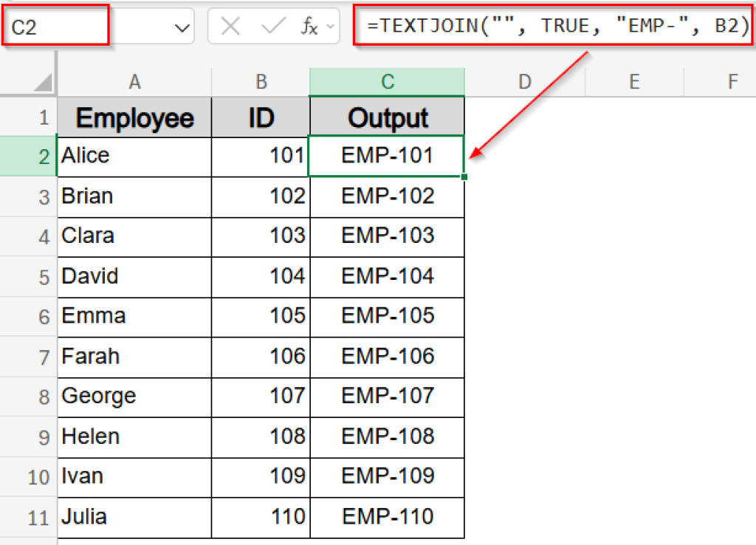
Task: Click the Enter checkmark icon
Action: [x=271, y=25]
